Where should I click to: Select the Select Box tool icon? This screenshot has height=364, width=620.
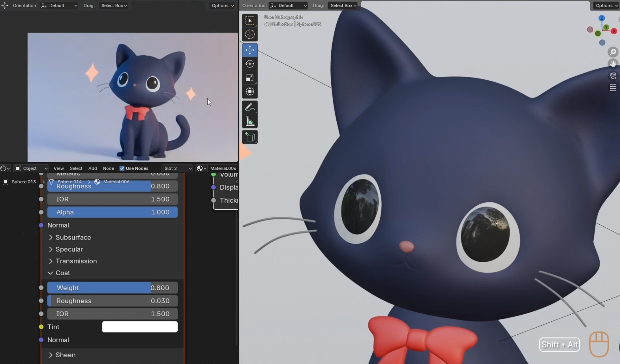tap(250, 21)
